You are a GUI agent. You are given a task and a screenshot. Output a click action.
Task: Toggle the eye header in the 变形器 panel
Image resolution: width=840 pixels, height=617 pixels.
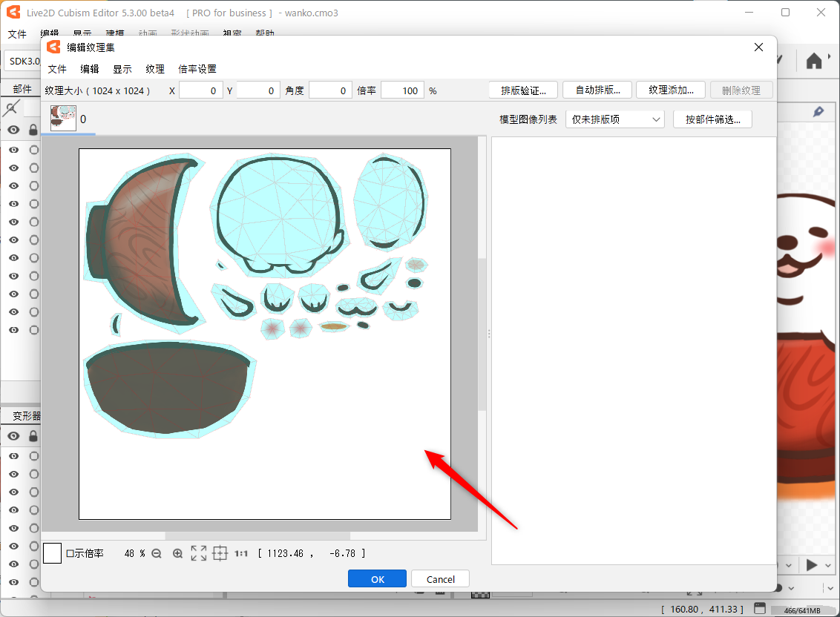coord(13,436)
